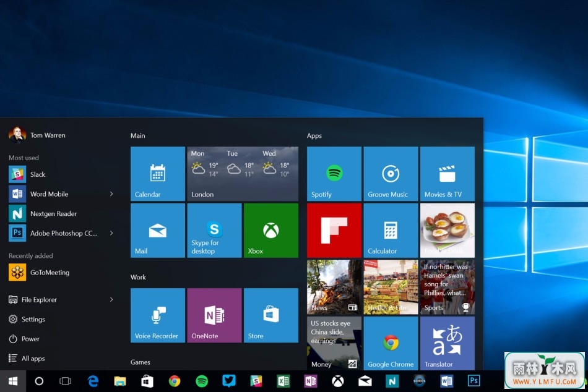
Task: Expand the Word Mobile jump list arrow
Action: [111, 194]
